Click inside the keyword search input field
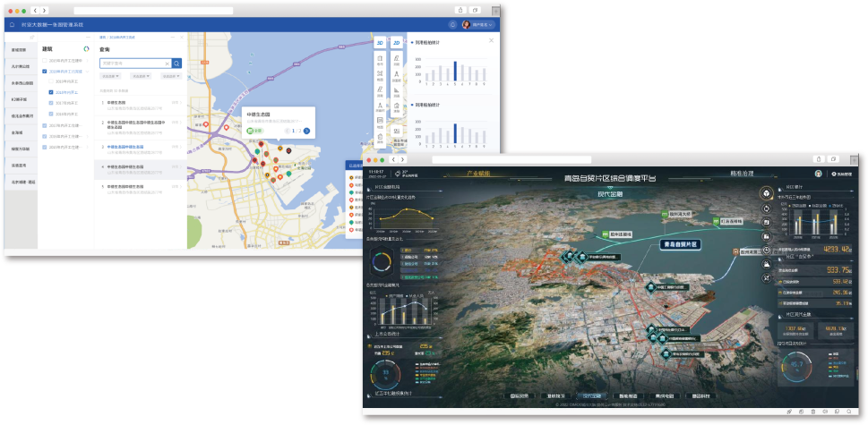The image size is (868, 425). point(130,64)
